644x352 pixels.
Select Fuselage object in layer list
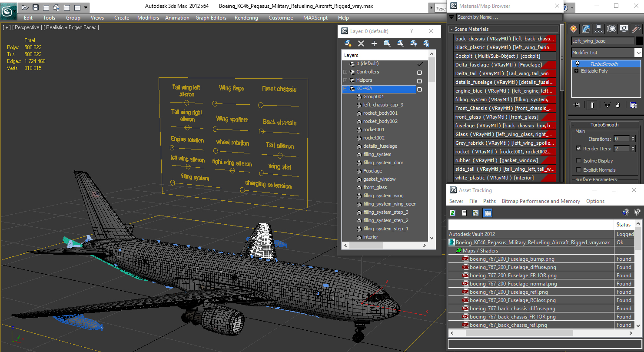372,171
